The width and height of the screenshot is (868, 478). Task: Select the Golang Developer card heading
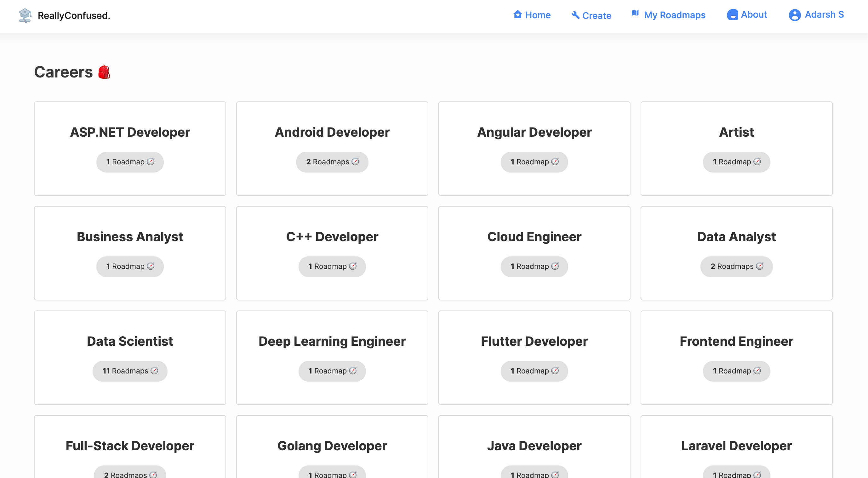[x=332, y=446]
